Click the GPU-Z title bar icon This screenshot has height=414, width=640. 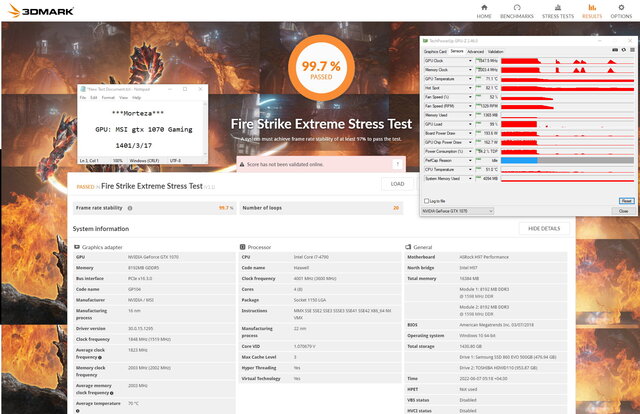tap(425, 41)
